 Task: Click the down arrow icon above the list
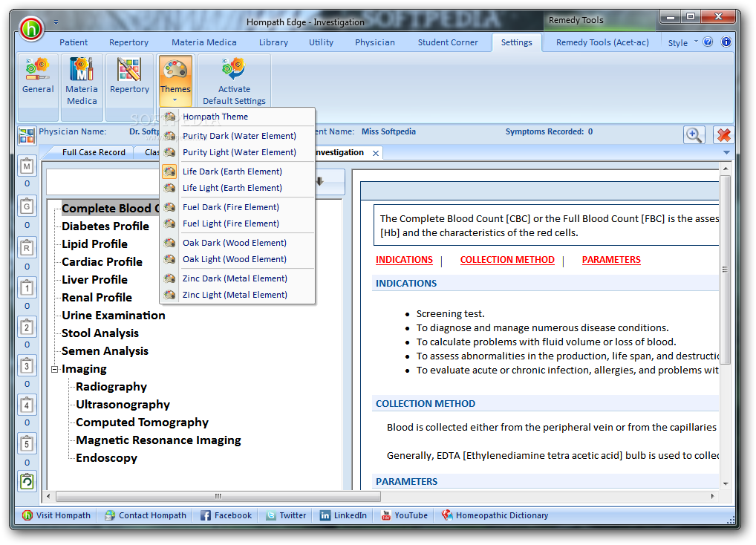319,182
